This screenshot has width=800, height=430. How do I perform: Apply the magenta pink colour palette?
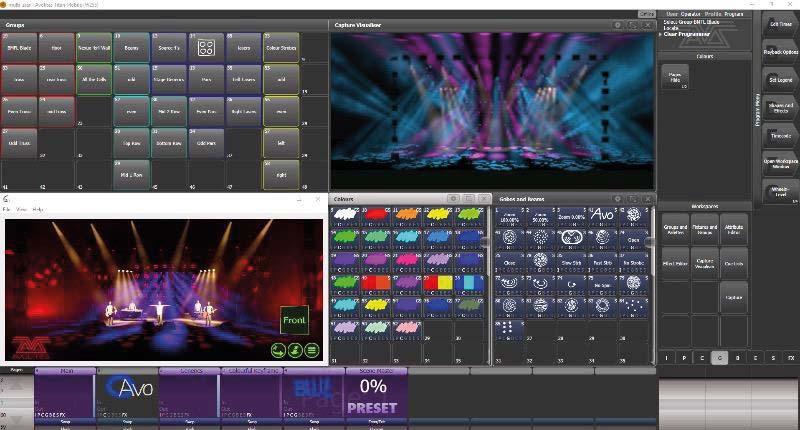coord(407,261)
